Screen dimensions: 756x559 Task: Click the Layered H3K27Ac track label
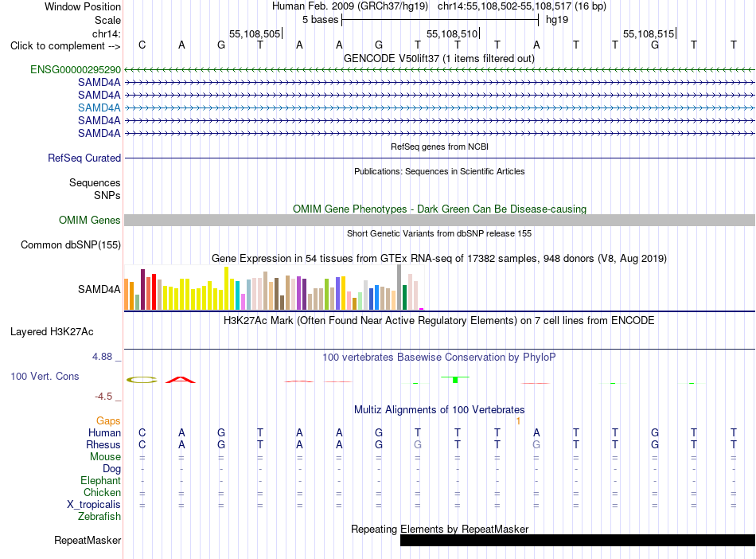(52, 332)
